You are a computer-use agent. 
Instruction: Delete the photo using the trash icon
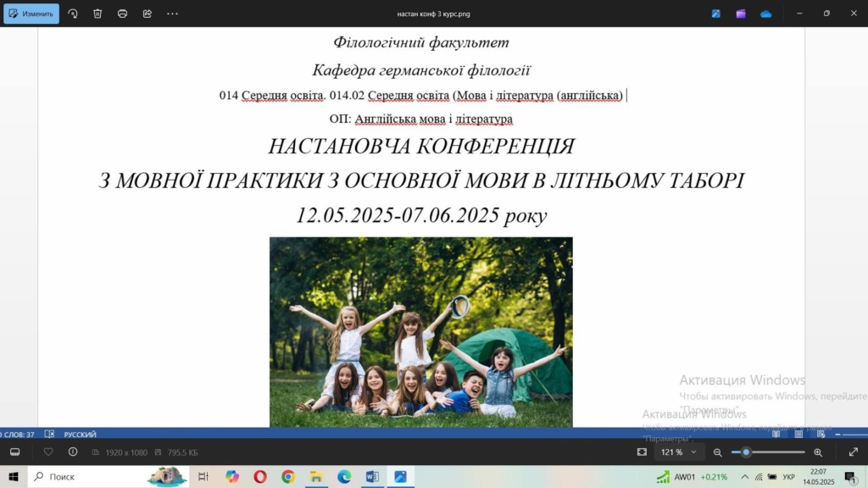coord(97,14)
